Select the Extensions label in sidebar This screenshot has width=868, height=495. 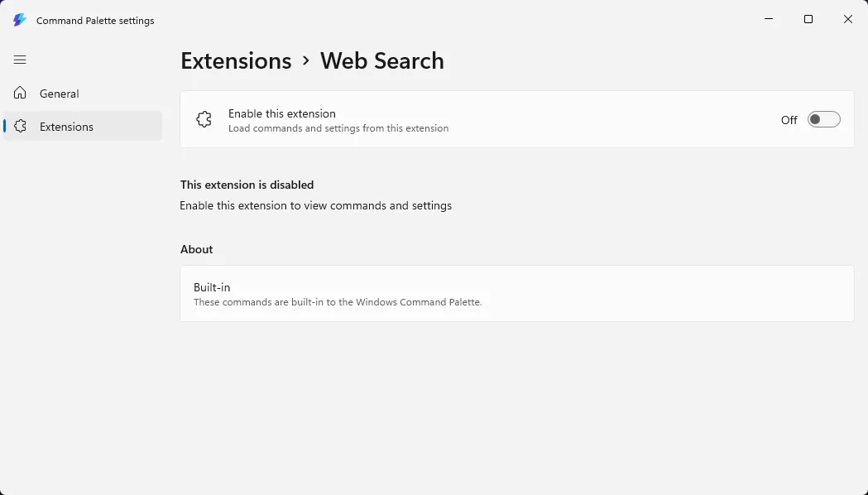tap(66, 127)
